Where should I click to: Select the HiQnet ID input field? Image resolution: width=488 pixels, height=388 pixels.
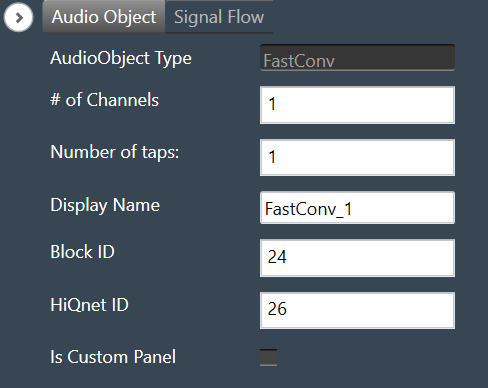click(357, 310)
